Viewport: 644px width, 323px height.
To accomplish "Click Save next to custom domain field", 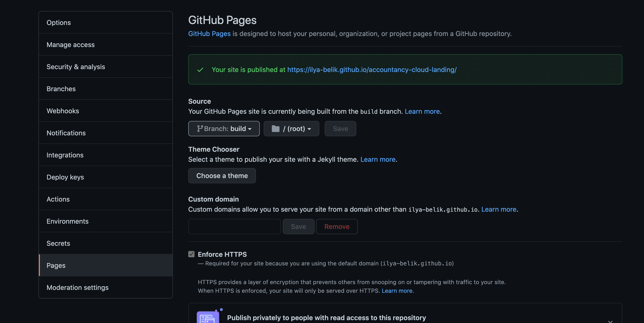I will click(x=298, y=226).
